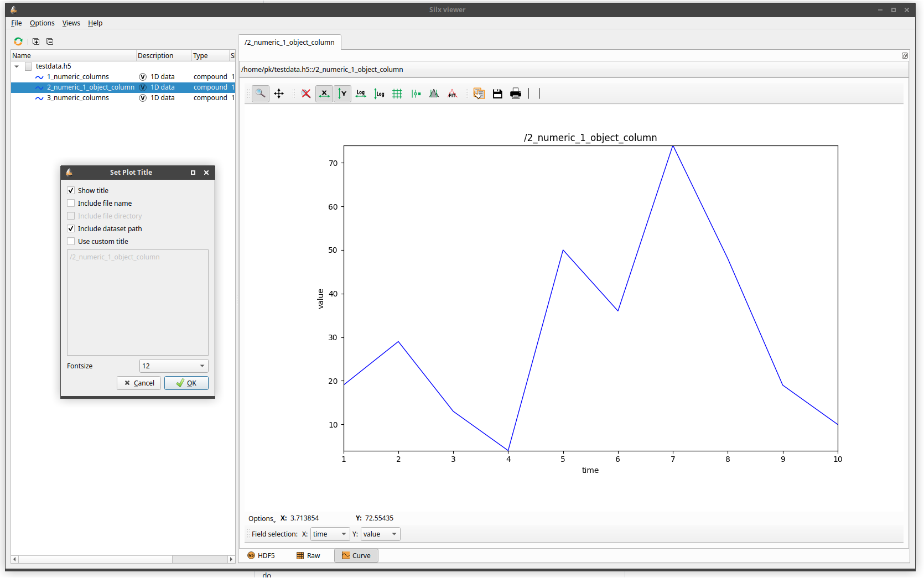Toggle Include dataset path checkbox
This screenshot has width=924, height=578.
point(71,228)
